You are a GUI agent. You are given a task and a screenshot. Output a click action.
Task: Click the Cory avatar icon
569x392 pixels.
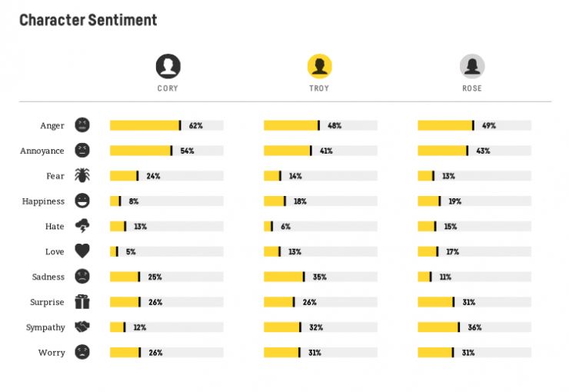(x=168, y=66)
